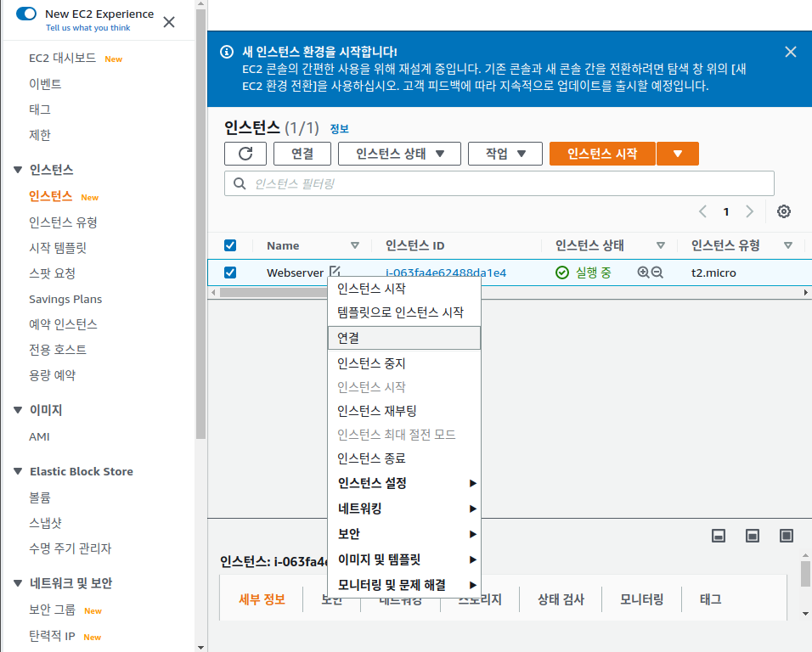Open the orange launch options arrow
This screenshot has width=812, height=652.
point(677,154)
